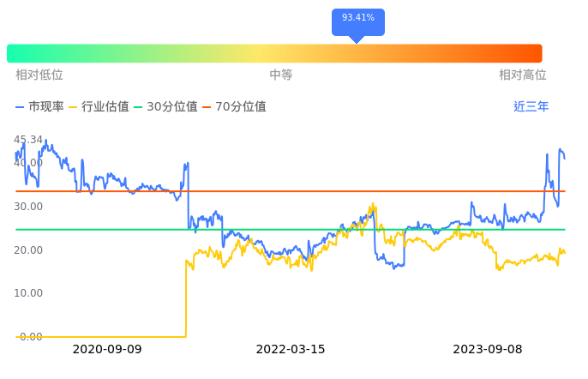
Task: Click the 10.00 y-axis label
Action: point(28,293)
